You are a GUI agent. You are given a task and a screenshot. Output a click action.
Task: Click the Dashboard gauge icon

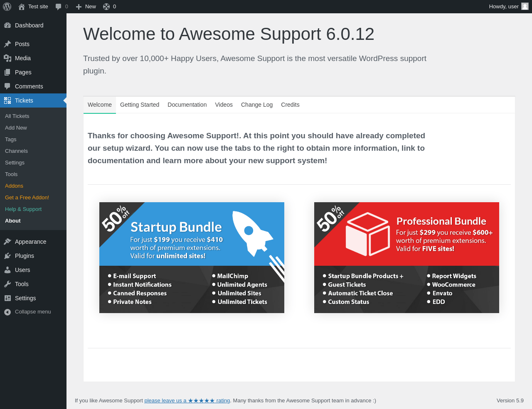[7, 25]
